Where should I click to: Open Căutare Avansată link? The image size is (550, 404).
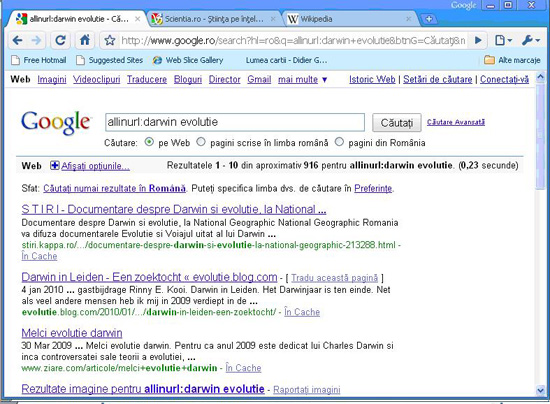click(456, 122)
